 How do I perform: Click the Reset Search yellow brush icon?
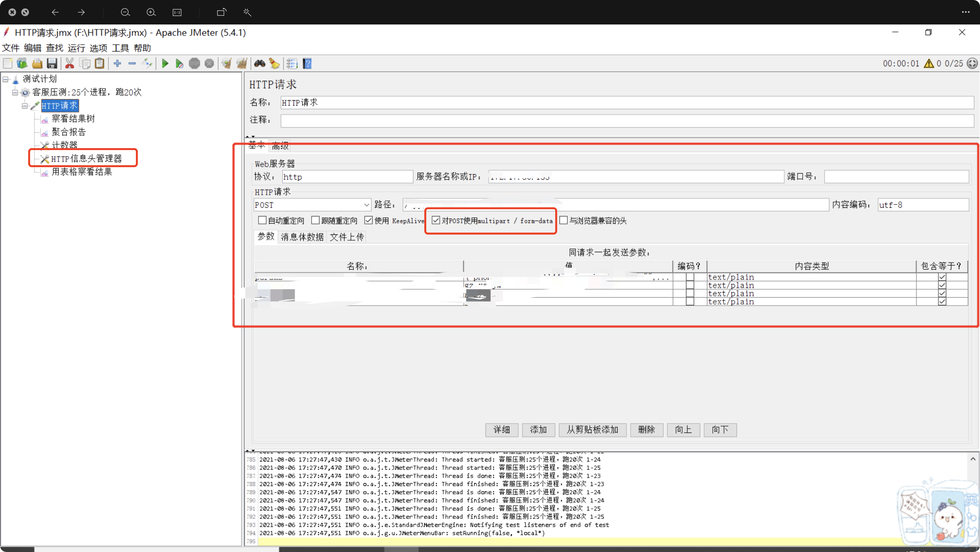(274, 63)
